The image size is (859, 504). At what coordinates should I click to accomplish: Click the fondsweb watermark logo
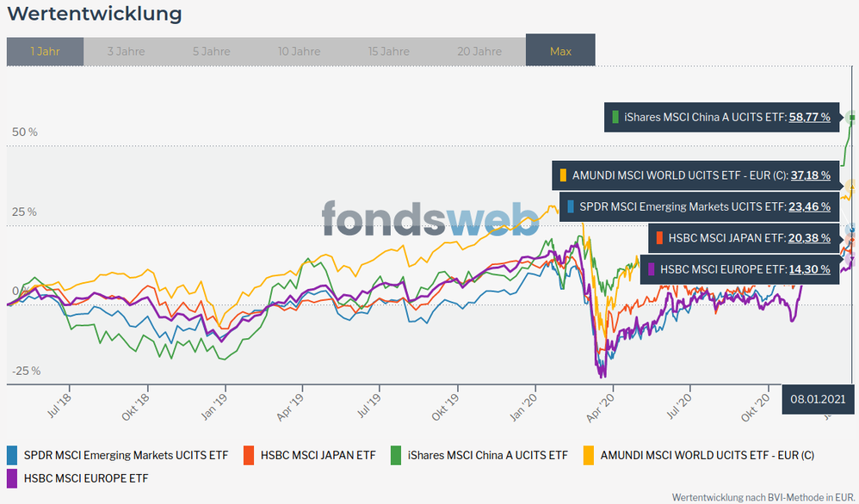click(430, 218)
